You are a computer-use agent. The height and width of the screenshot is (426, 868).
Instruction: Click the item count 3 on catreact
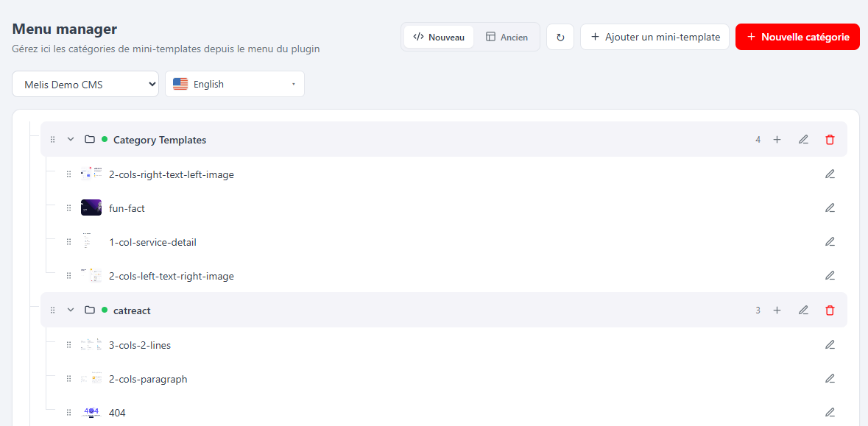[758, 310]
